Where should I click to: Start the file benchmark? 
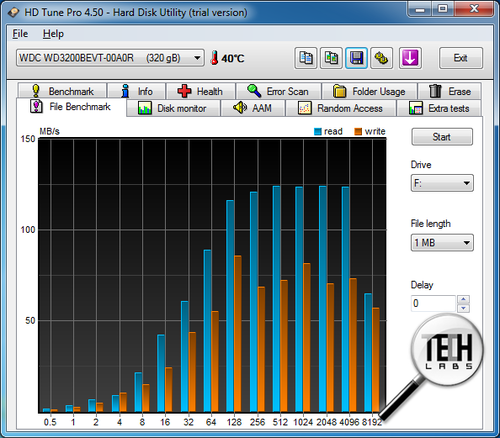(x=442, y=137)
